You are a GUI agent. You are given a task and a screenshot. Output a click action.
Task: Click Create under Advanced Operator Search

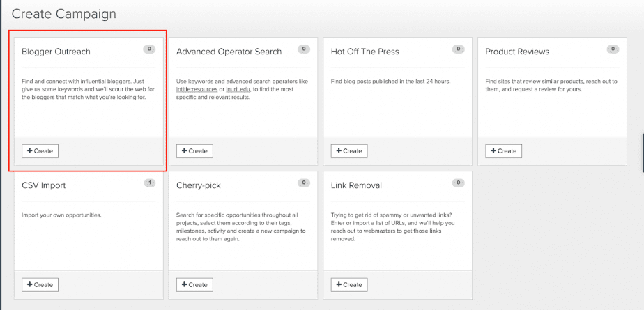point(194,150)
